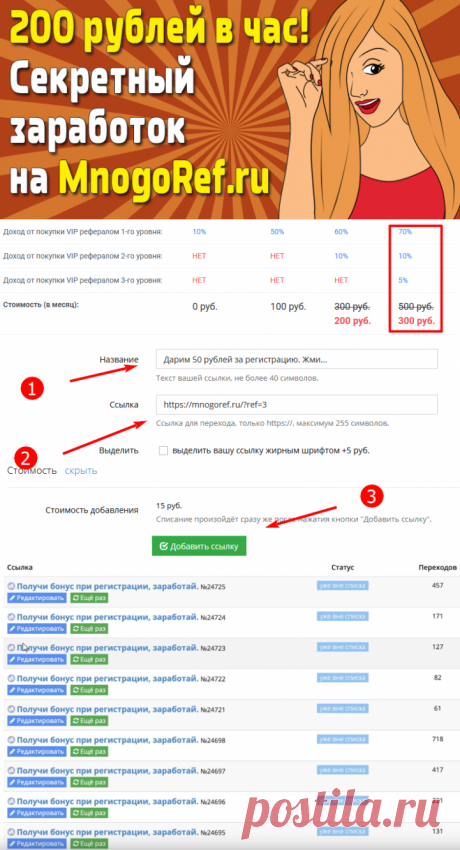Click the 70% first-level VIP income value
Viewport: 460px width, 850px height.
(405, 231)
